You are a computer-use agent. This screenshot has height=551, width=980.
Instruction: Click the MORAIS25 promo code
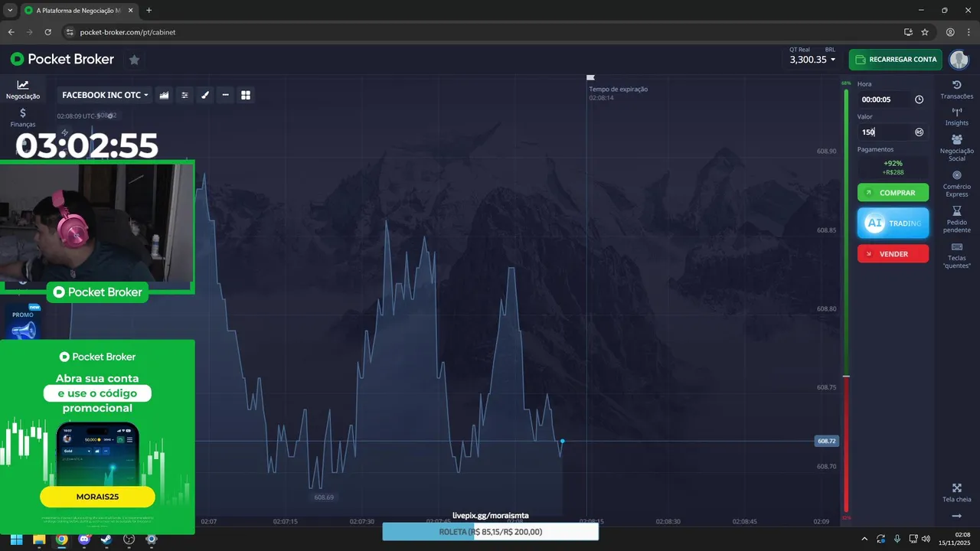97,497
